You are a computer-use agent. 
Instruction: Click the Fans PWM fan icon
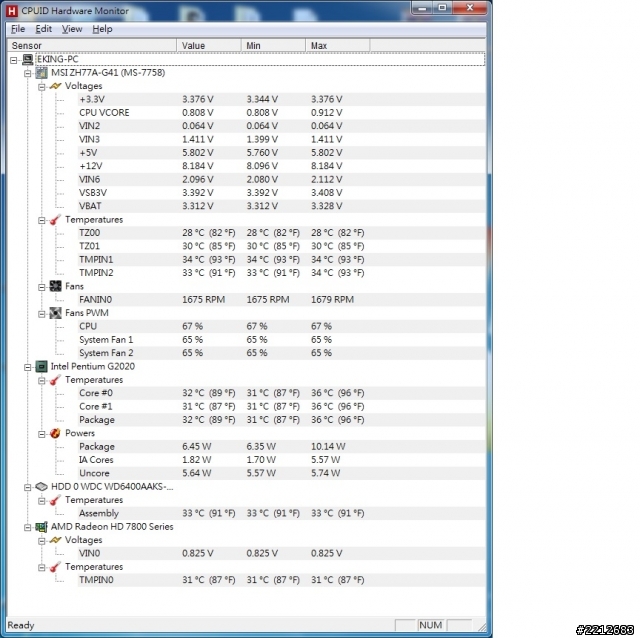(56, 313)
